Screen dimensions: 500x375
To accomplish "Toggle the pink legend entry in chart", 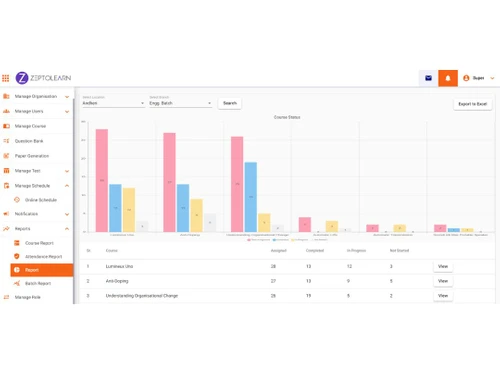I will click(x=259, y=240).
